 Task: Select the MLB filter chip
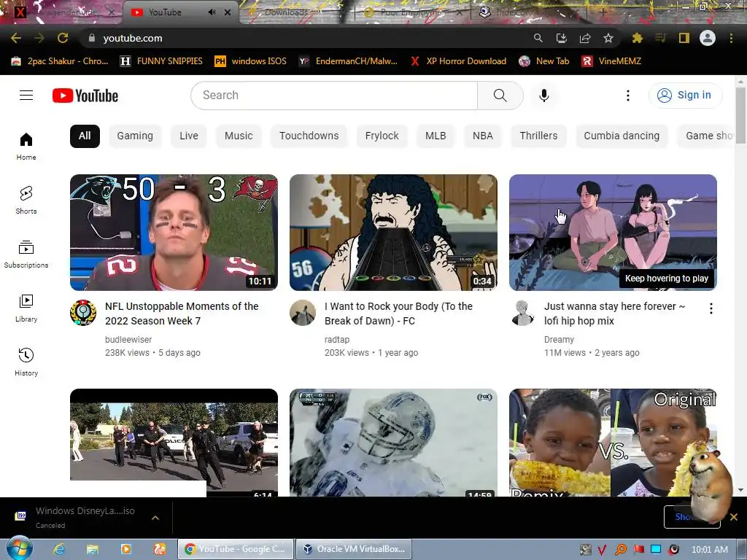[x=436, y=136]
